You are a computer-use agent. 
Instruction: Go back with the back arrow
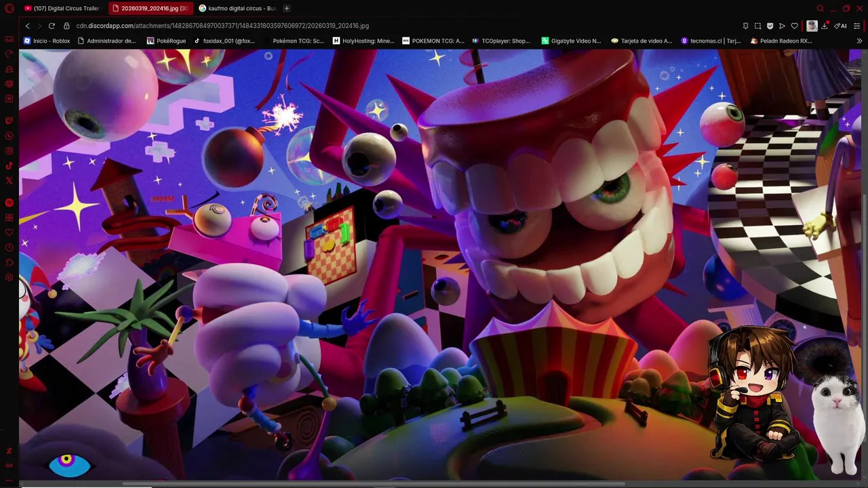click(x=27, y=26)
